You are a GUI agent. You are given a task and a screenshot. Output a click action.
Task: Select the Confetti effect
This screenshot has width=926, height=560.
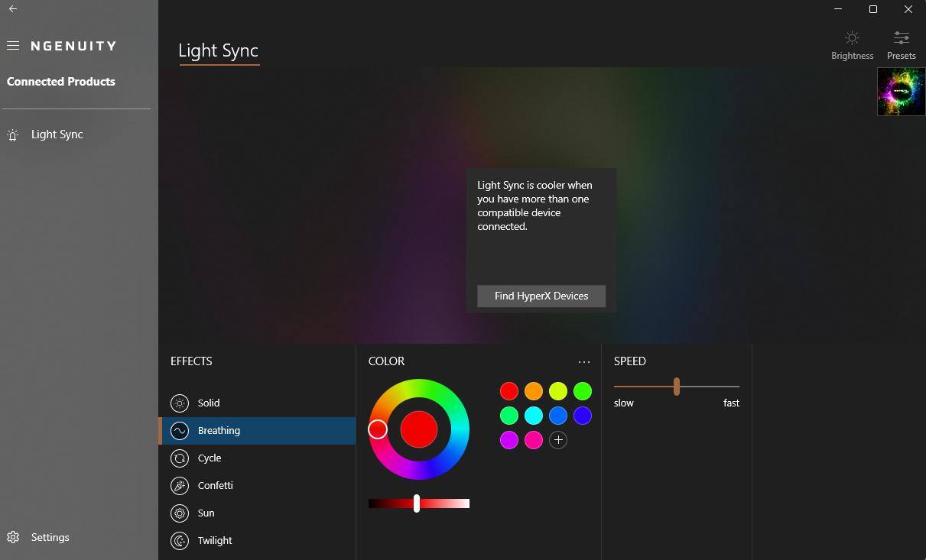tap(215, 486)
